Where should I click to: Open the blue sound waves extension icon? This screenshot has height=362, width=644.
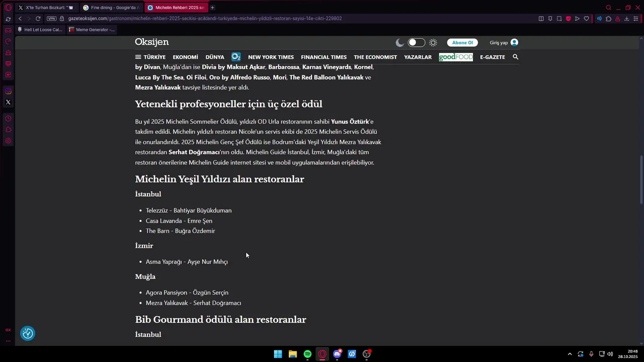coord(599,19)
